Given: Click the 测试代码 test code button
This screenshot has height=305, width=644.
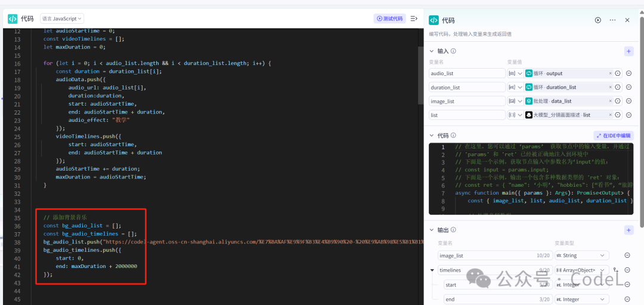Looking at the screenshot, I should 390,19.
